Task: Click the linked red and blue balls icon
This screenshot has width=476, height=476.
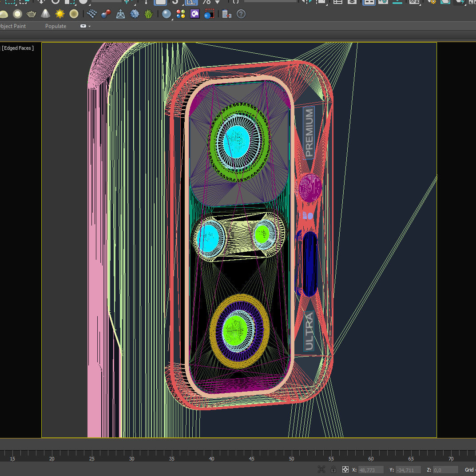Action: [106, 14]
